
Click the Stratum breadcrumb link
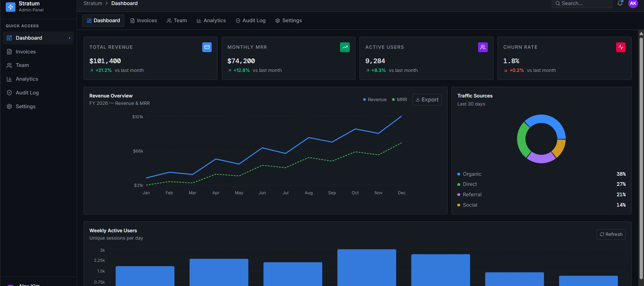pyautogui.click(x=93, y=3)
